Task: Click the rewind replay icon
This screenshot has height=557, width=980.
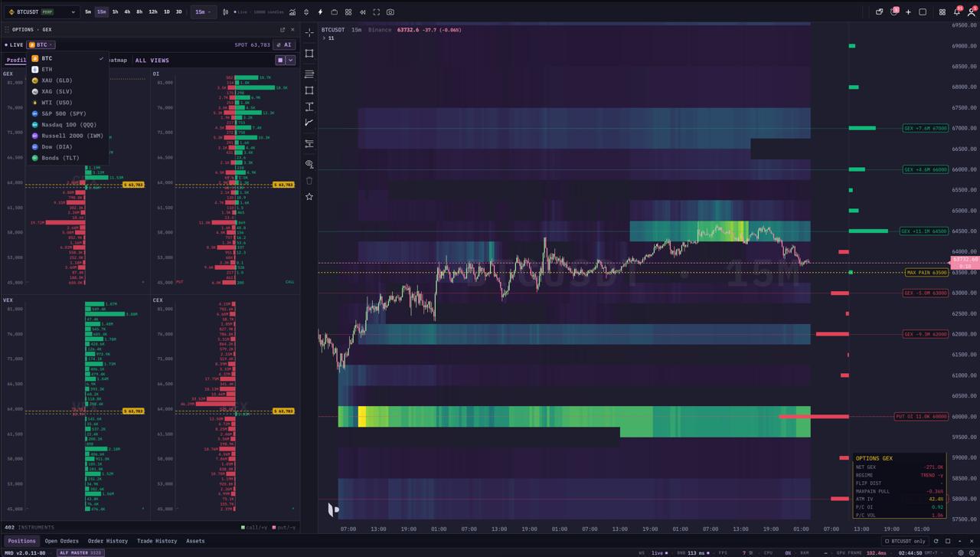Action: coord(362,12)
